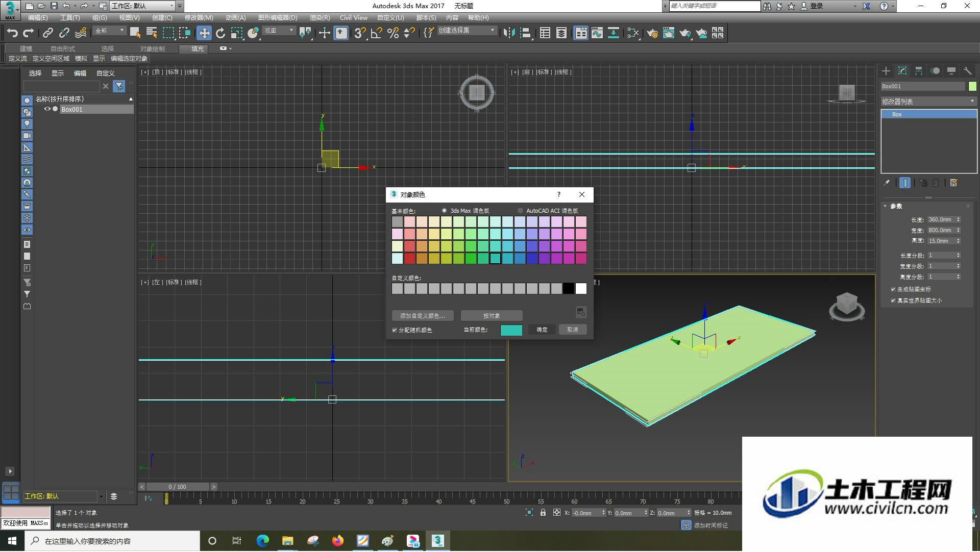The width and height of the screenshot is (980, 552).
Task: Open reference coordinate system 视图 dropdown
Action: click(279, 31)
